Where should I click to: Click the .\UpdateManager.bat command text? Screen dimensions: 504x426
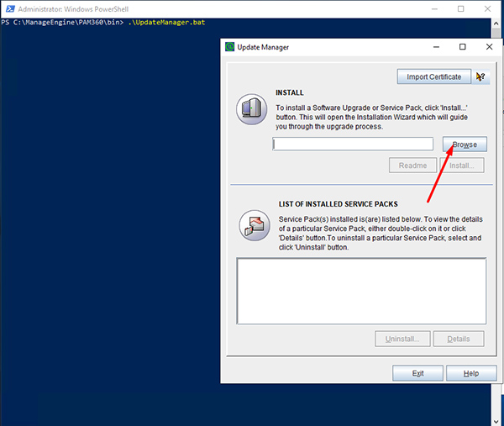[x=166, y=22]
